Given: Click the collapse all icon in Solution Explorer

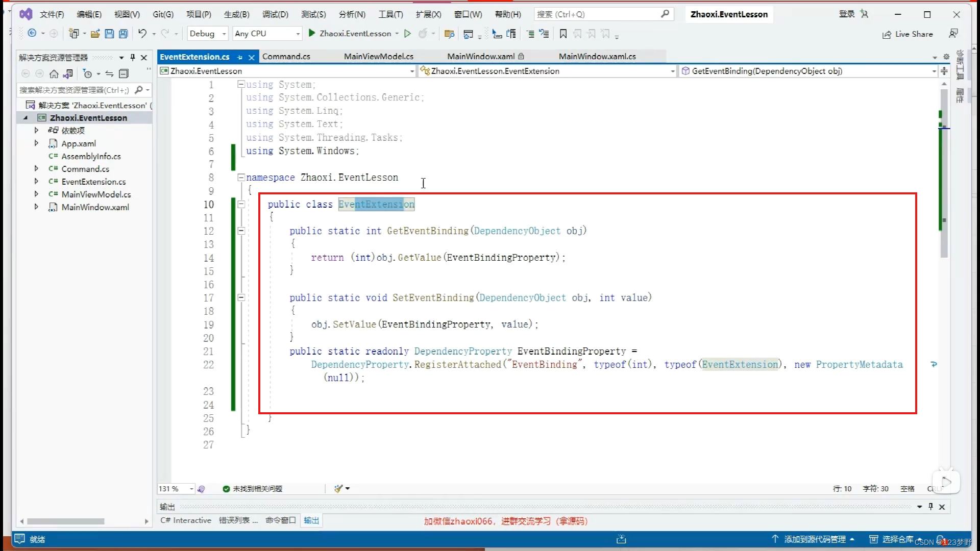Looking at the screenshot, I should 124,74.
